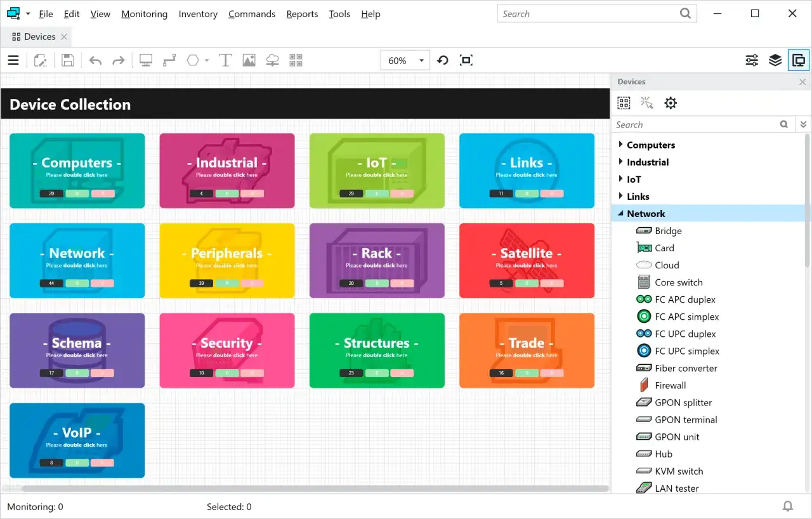Select the hexagon shape tool
Image resolution: width=812 pixels, height=519 pixels.
193,60
